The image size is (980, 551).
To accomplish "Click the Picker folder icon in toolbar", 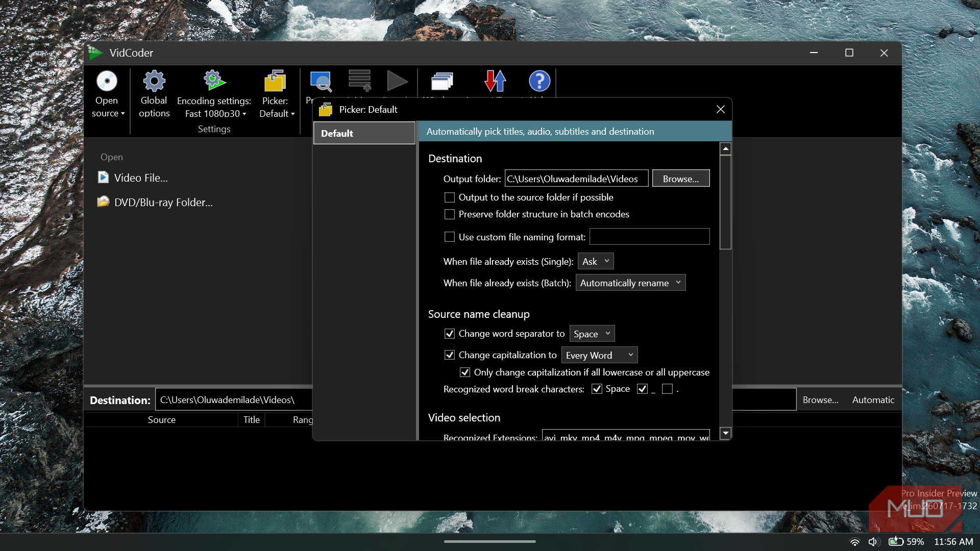I will point(275,81).
